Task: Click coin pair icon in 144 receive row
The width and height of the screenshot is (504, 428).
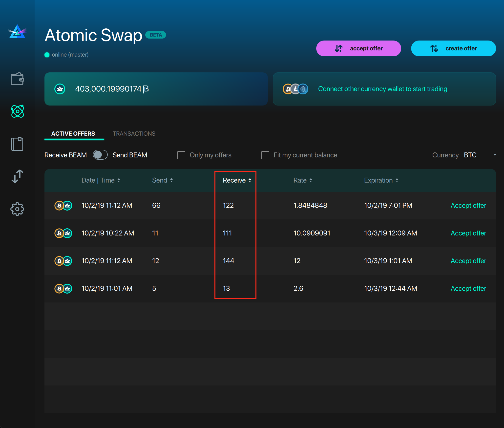Action: point(63,261)
